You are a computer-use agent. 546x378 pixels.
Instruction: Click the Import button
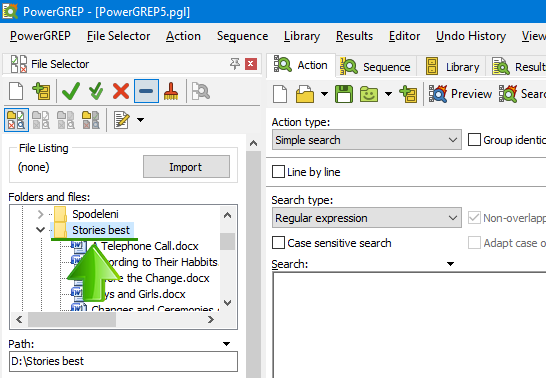pyautogui.click(x=186, y=167)
